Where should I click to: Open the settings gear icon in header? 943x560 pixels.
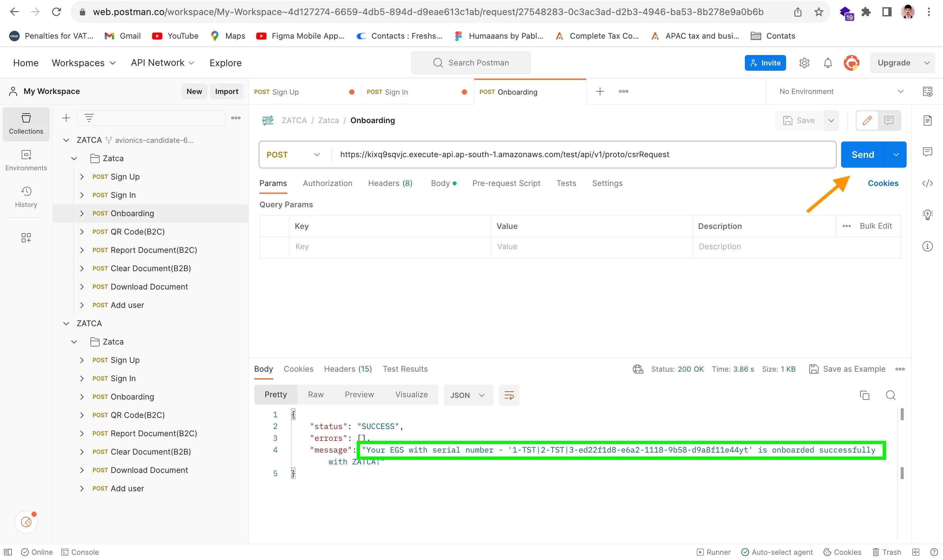pos(804,63)
